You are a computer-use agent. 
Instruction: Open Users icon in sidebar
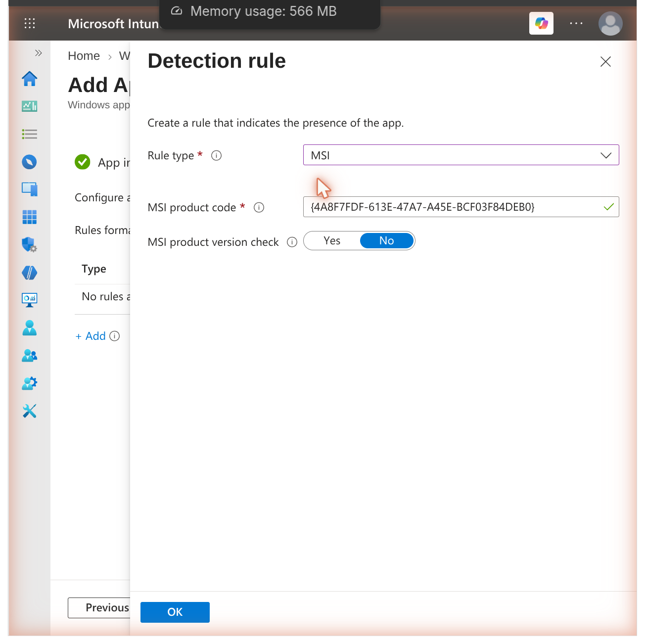pos(30,328)
